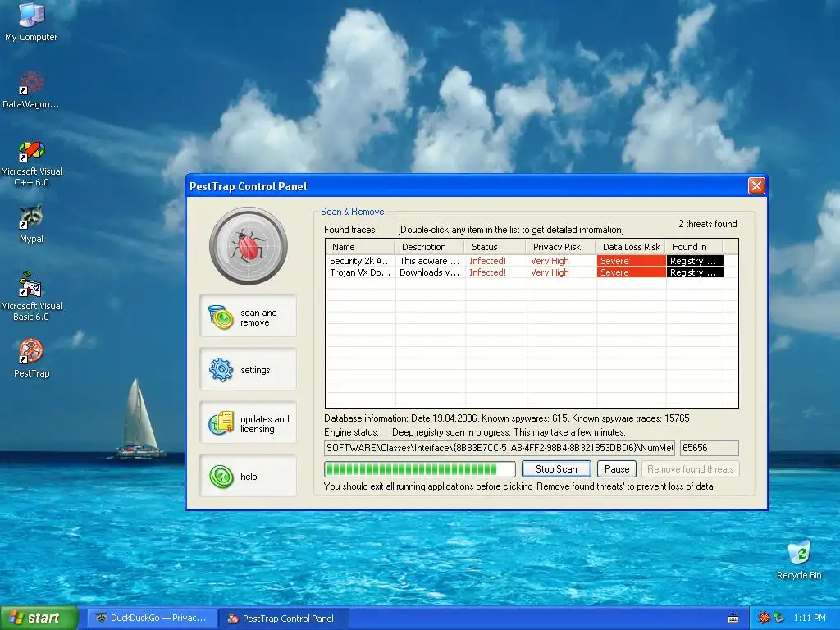Sort by Description column header
The height and width of the screenshot is (630, 840).
(430, 247)
